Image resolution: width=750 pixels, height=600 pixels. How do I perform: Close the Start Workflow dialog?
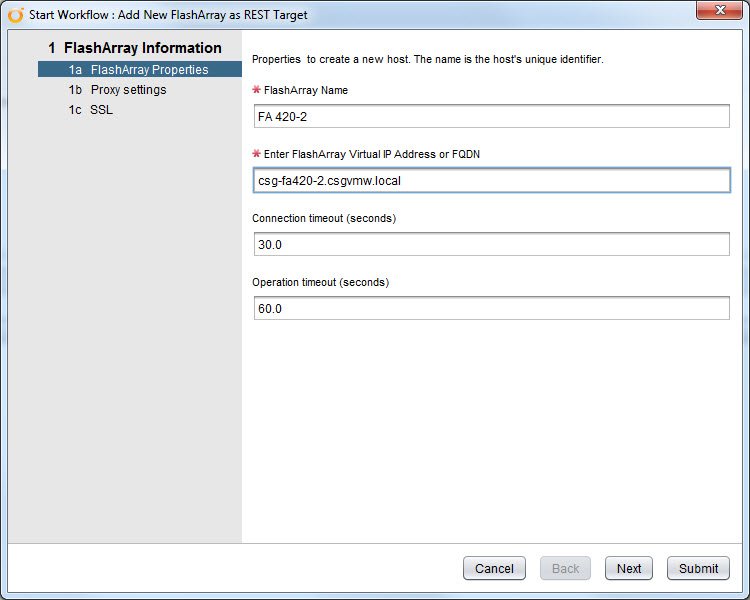click(720, 10)
